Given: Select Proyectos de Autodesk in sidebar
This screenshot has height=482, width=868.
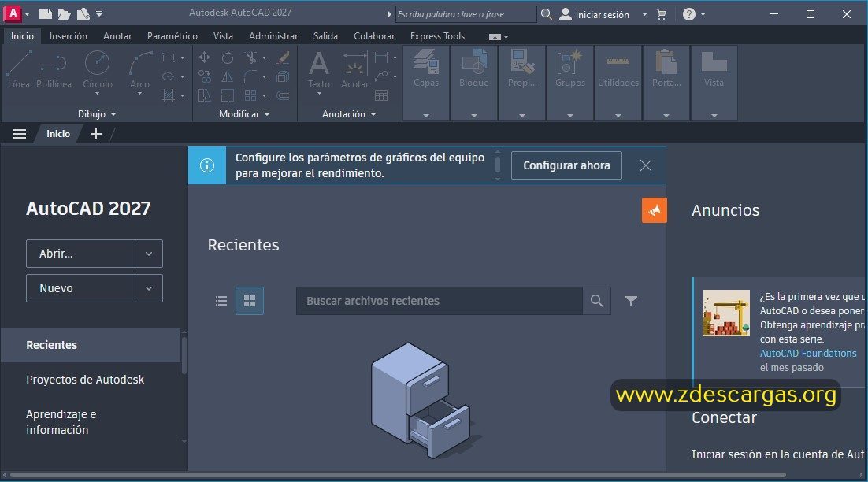Looking at the screenshot, I should tap(85, 380).
